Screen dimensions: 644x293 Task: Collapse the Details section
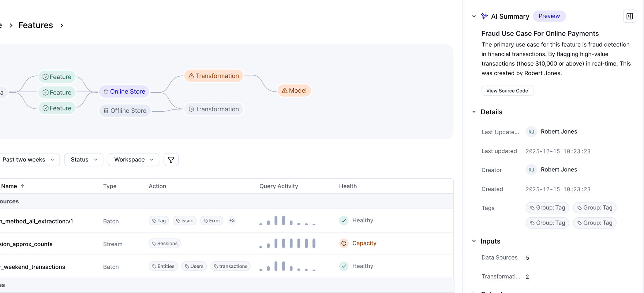click(474, 112)
